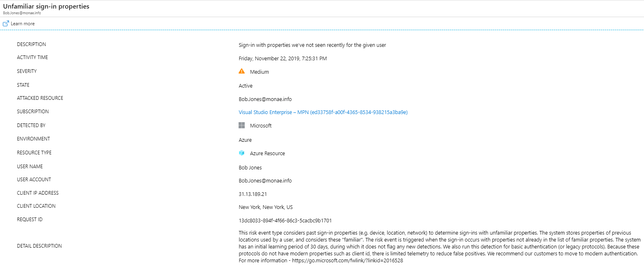Click the Microsoft logo icon
The image size is (644, 268).
click(241, 125)
